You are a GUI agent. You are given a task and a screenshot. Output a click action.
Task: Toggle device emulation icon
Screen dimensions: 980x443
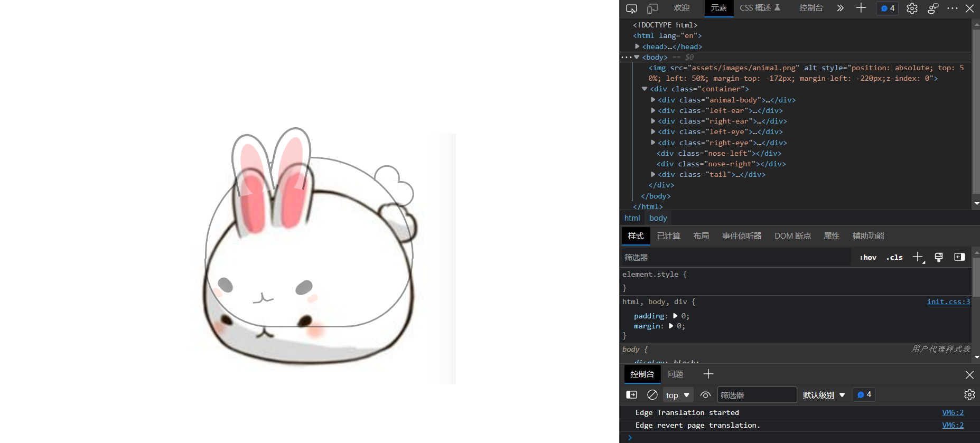(x=652, y=8)
